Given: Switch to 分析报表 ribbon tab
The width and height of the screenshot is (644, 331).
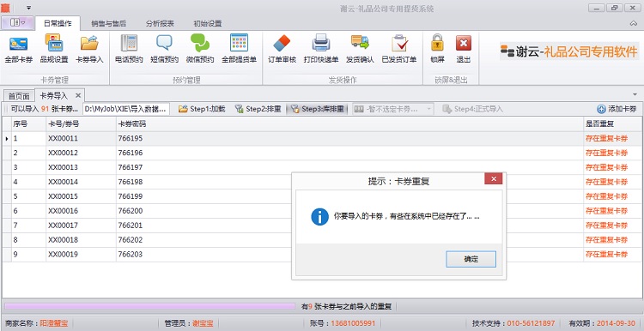Looking at the screenshot, I should click(x=160, y=23).
